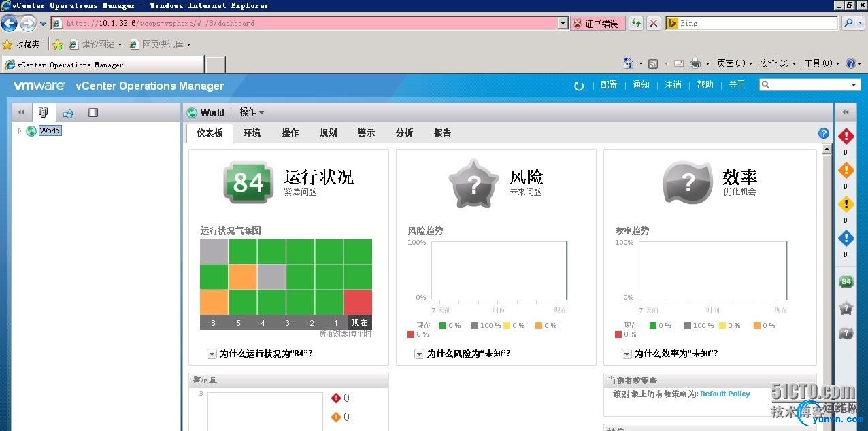Open the 收藏夹 favorites center
Viewport: 868px width, 431px height.
point(21,44)
